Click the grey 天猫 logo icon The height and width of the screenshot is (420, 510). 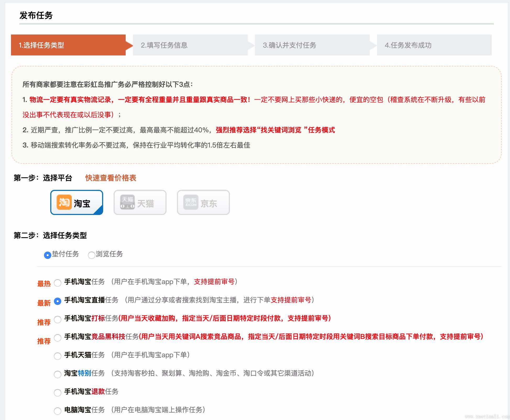128,202
